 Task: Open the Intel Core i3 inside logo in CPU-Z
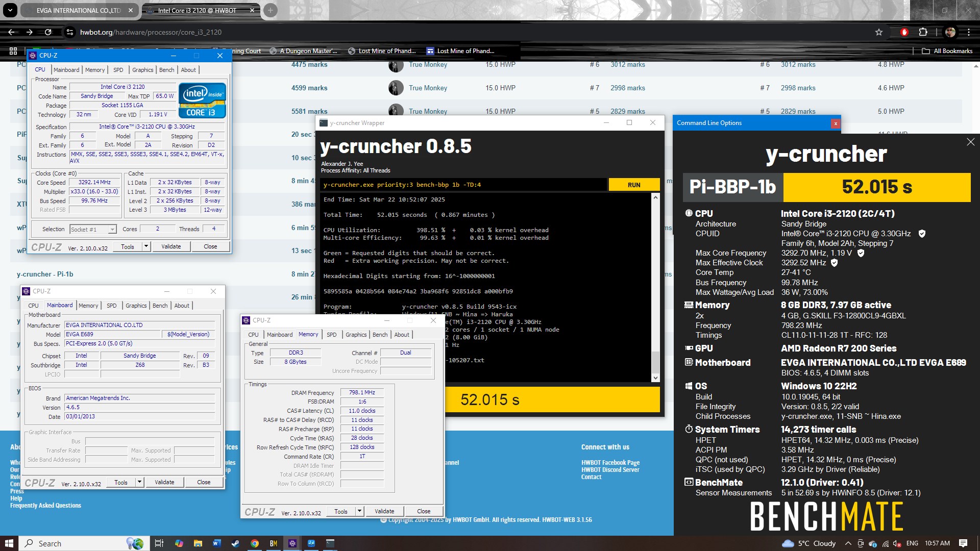click(x=202, y=101)
